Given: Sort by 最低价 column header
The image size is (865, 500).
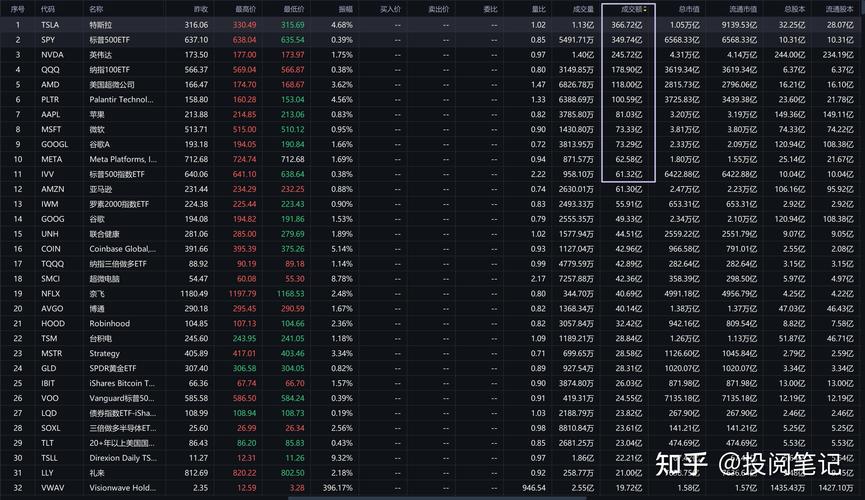Looking at the screenshot, I should [x=293, y=9].
